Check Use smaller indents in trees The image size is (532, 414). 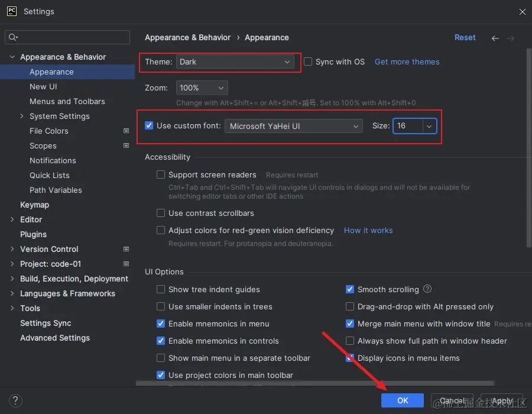[x=160, y=306]
